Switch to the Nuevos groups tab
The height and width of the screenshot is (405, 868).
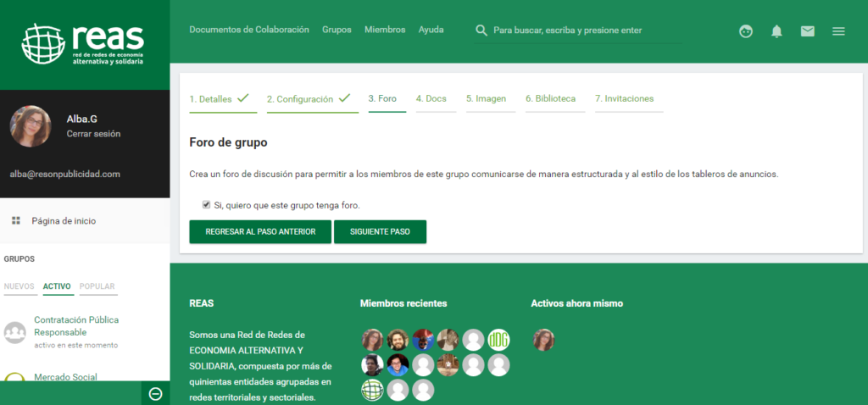tap(19, 286)
